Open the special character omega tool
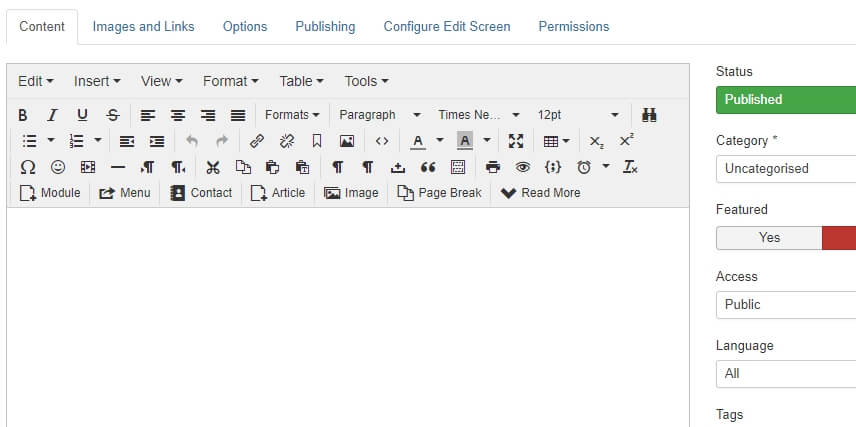The height and width of the screenshot is (427, 856). click(x=28, y=167)
